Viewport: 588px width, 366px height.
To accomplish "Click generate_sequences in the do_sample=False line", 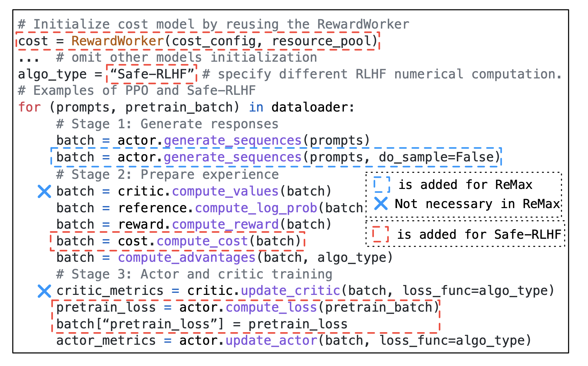I will click(232, 157).
